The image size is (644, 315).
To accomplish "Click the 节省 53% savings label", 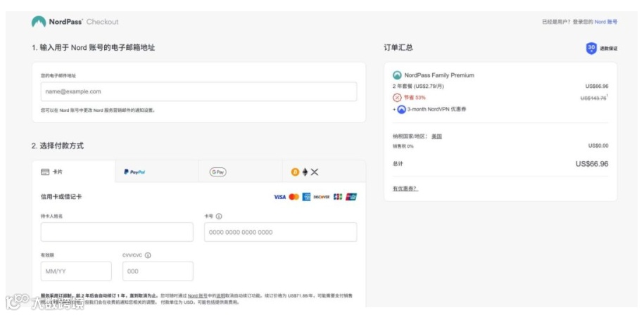I will point(415,98).
